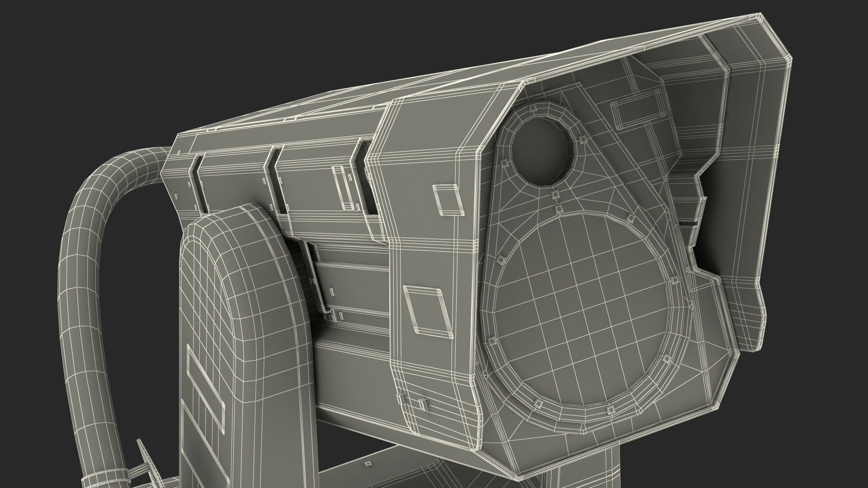
Task: Click vertical slot detail on top housing
Action: click(x=344, y=188)
